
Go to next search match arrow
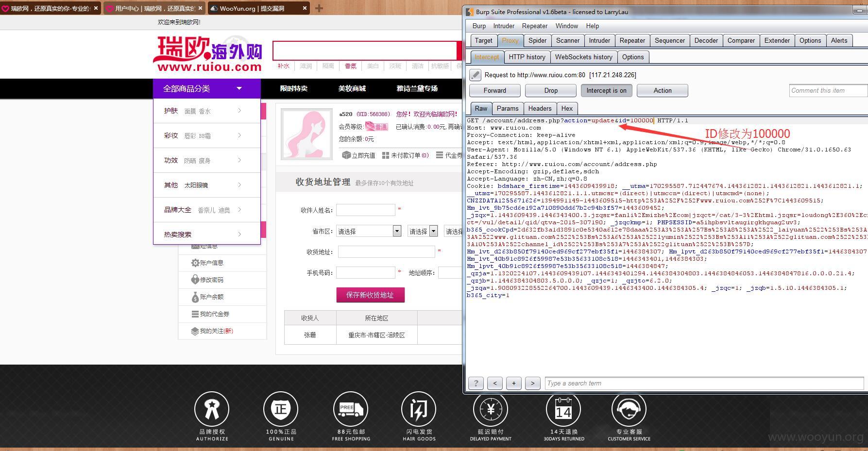(x=532, y=383)
